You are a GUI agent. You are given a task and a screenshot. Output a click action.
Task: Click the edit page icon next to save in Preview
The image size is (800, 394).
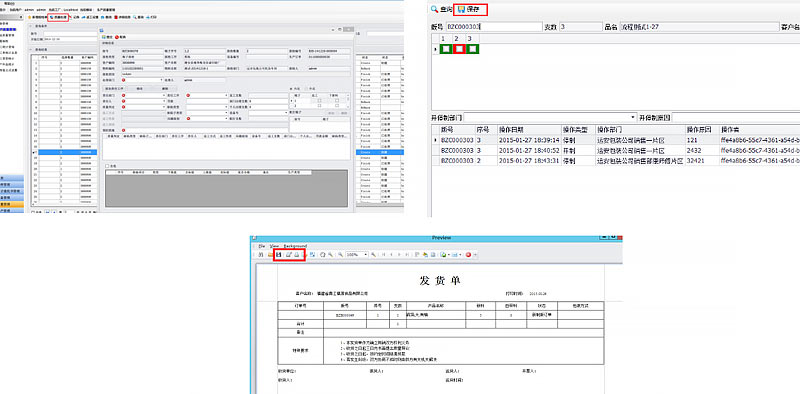pos(288,254)
